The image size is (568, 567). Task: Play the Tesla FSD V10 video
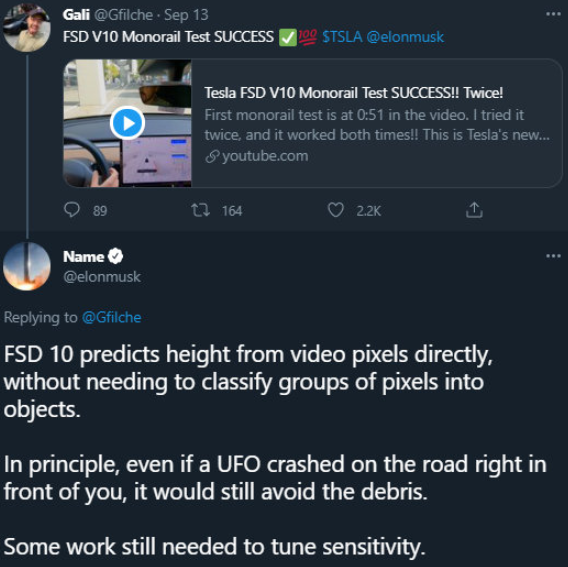point(128,124)
